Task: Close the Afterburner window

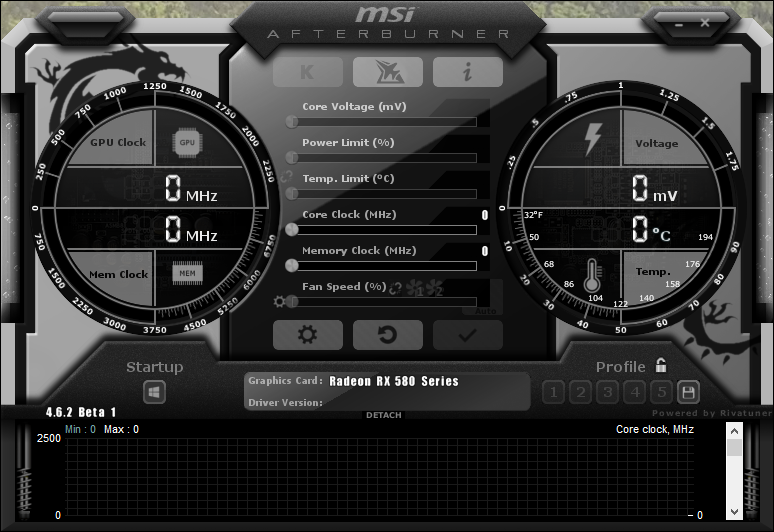Action: pyautogui.click(x=705, y=23)
